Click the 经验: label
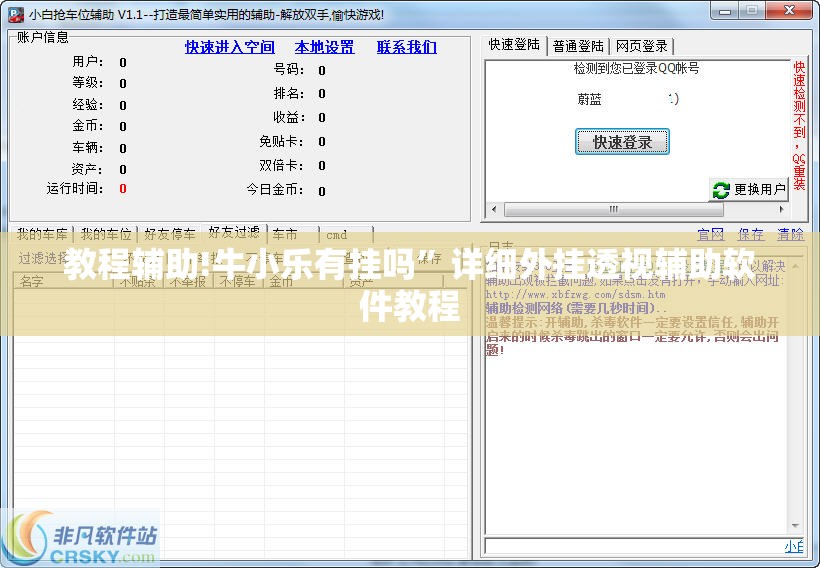 88,105
